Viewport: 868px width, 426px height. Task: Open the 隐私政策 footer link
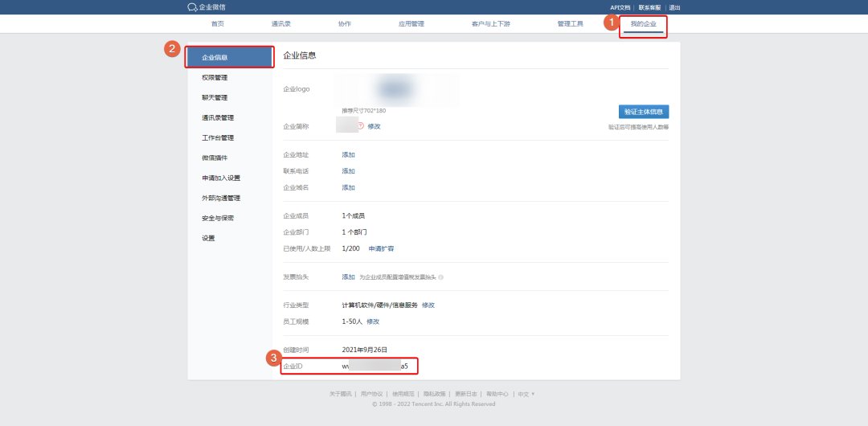(435, 394)
